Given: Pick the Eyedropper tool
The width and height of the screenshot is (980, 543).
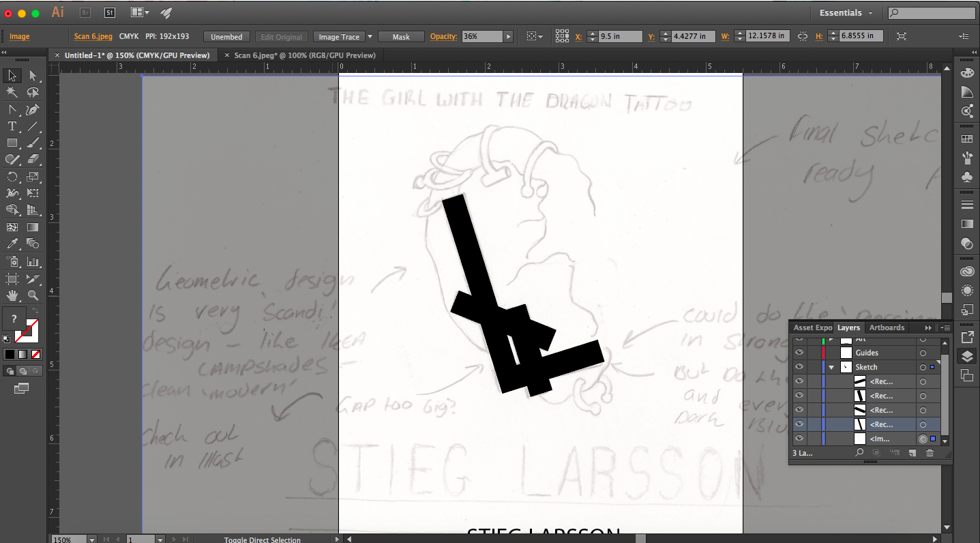Looking at the screenshot, I should point(12,244).
